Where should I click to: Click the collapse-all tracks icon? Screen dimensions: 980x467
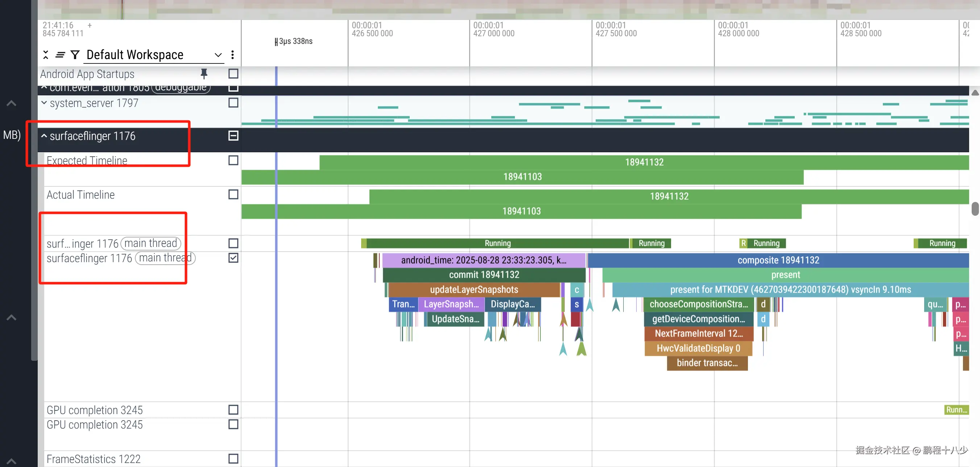(46, 55)
